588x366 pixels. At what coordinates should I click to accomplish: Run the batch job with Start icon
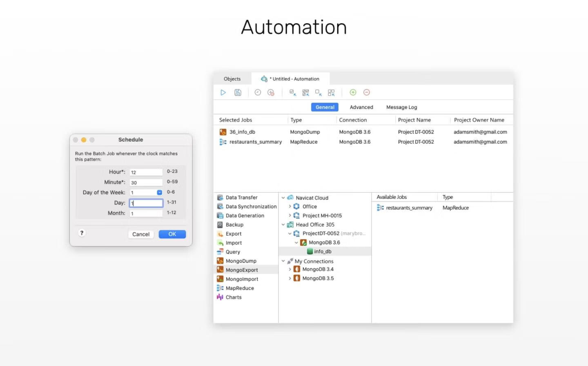pos(223,92)
